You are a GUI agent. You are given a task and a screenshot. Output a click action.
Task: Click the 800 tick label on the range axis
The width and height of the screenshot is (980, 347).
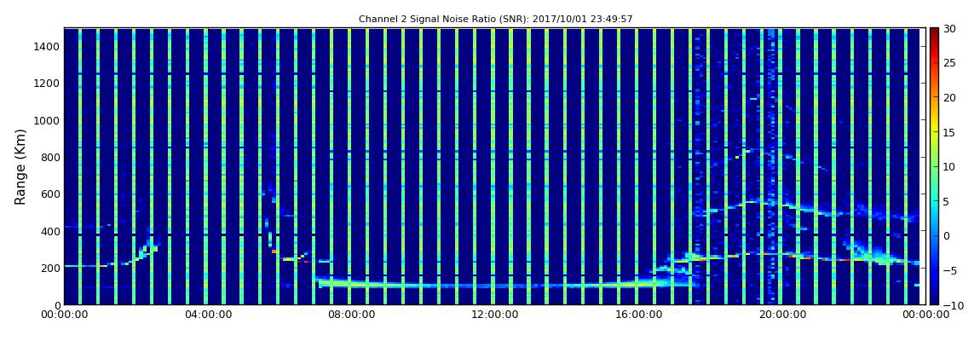(x=50, y=157)
